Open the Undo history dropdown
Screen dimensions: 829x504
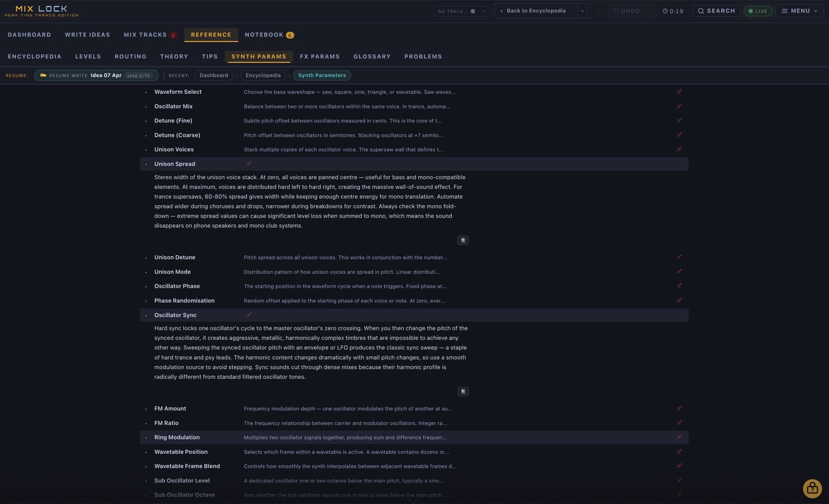tap(650, 11)
